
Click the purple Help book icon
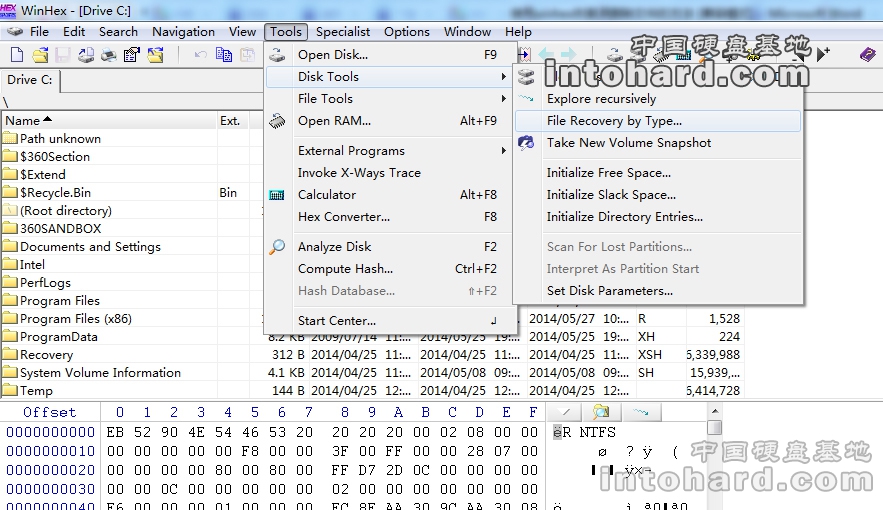coord(867,55)
